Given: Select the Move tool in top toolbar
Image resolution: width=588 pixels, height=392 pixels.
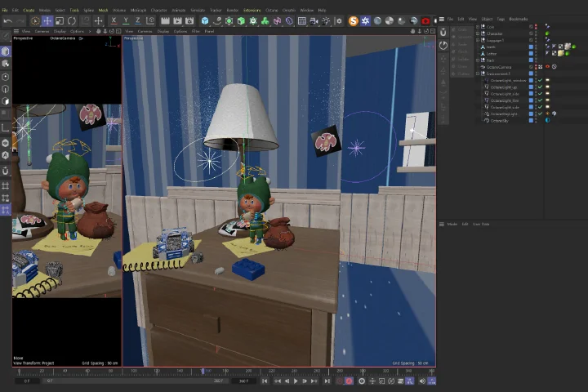Looking at the screenshot, I should pyautogui.click(x=47, y=21).
